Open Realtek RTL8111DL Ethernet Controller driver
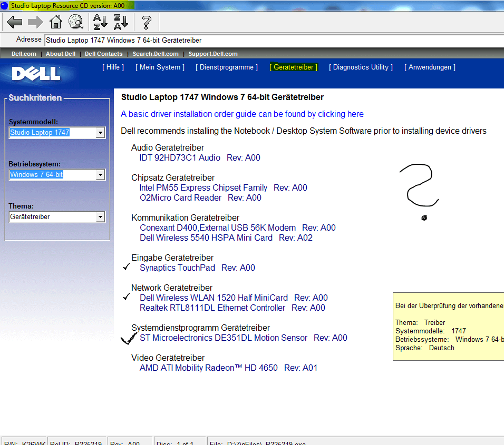The width and height of the screenshot is (504, 445). (x=232, y=308)
